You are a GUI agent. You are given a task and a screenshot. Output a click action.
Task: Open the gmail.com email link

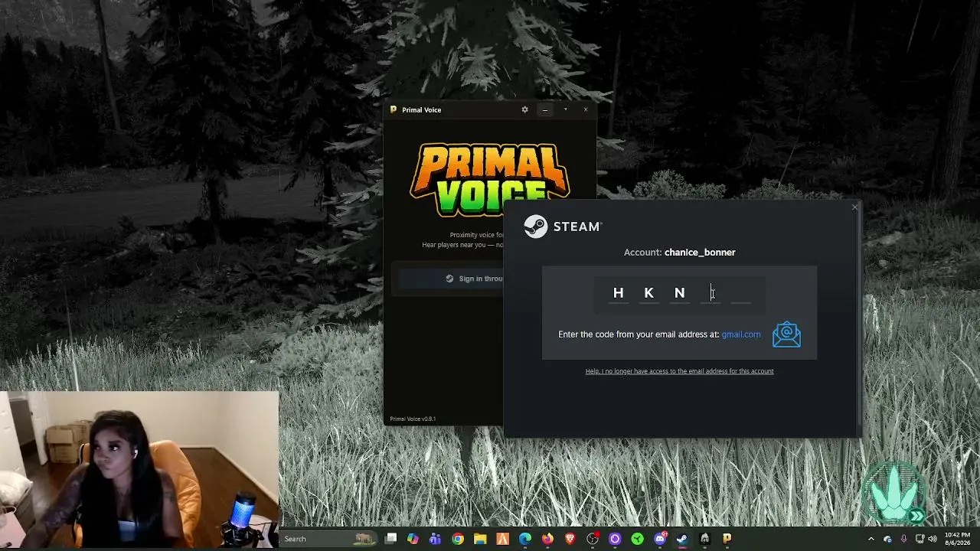[741, 334]
